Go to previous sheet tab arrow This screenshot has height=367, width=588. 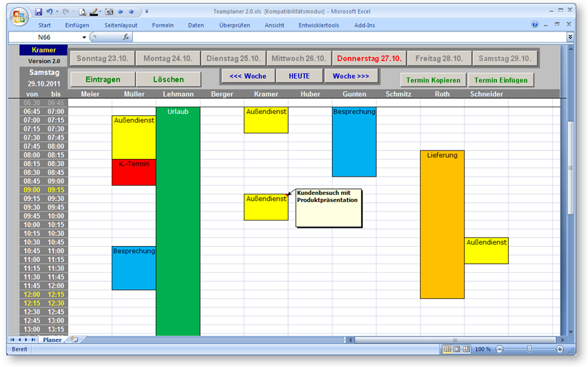click(x=20, y=340)
